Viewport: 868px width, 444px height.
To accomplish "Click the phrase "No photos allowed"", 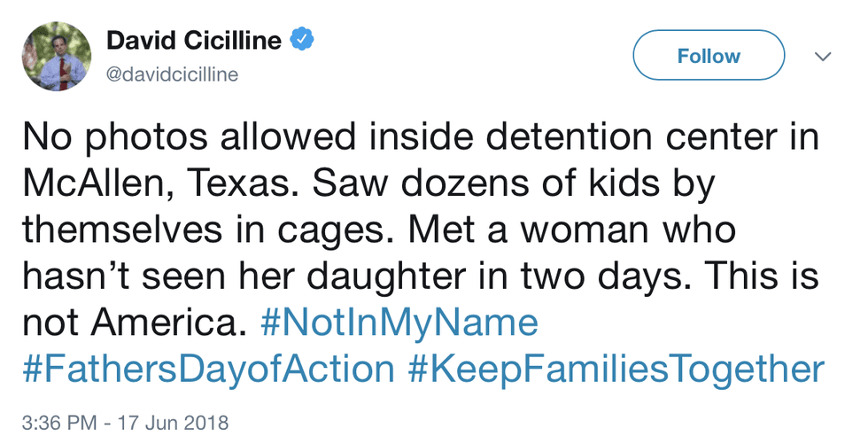I will (154, 138).
